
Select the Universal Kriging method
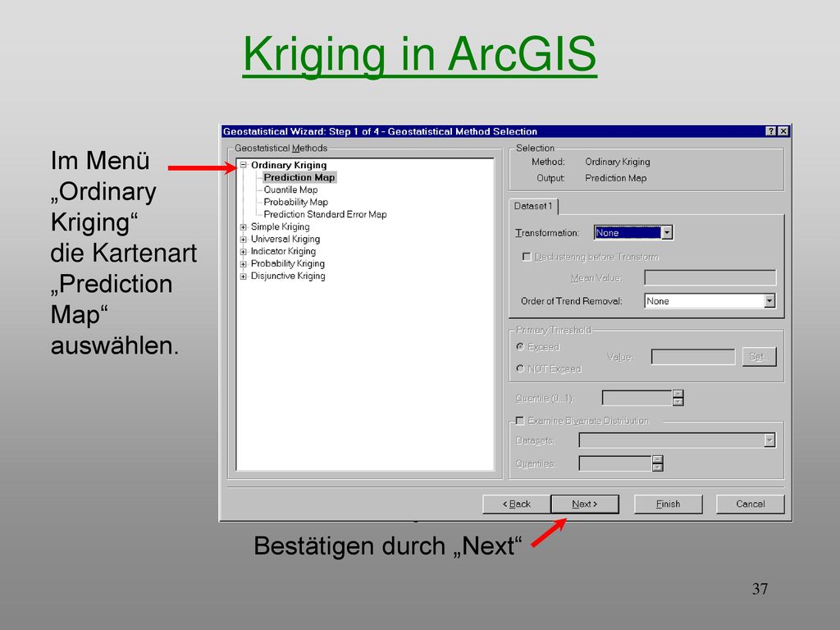point(285,239)
